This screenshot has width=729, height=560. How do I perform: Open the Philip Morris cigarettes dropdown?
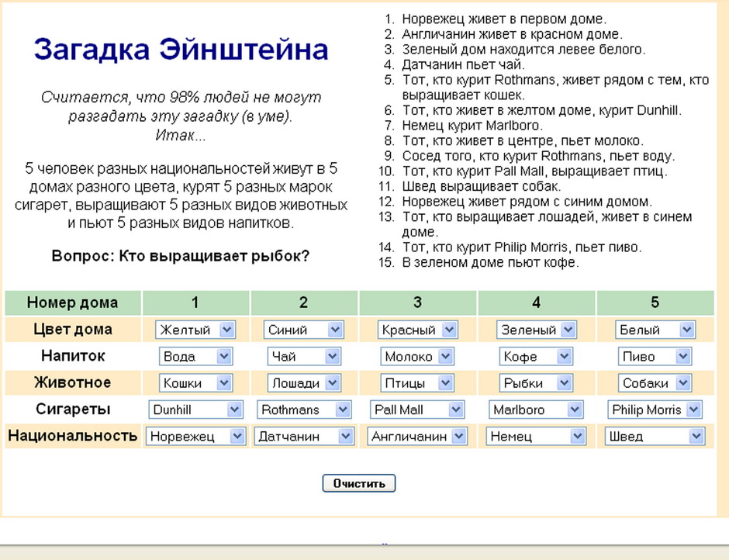click(655, 410)
